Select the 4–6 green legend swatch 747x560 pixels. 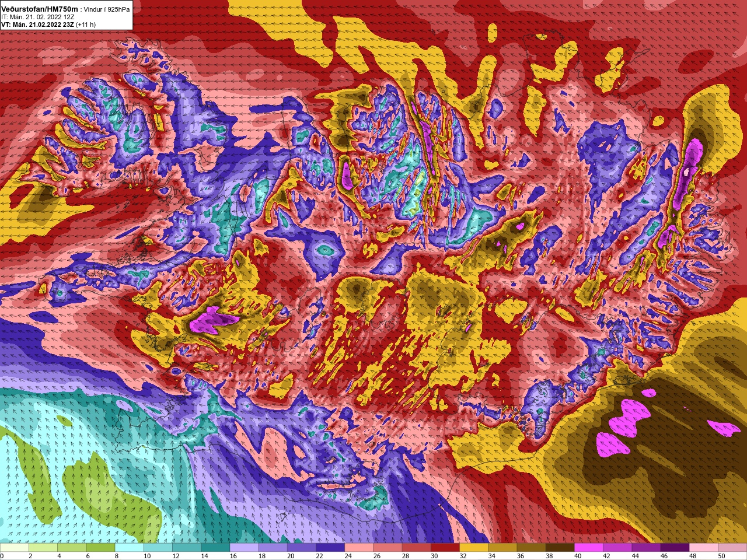[x=72, y=548]
